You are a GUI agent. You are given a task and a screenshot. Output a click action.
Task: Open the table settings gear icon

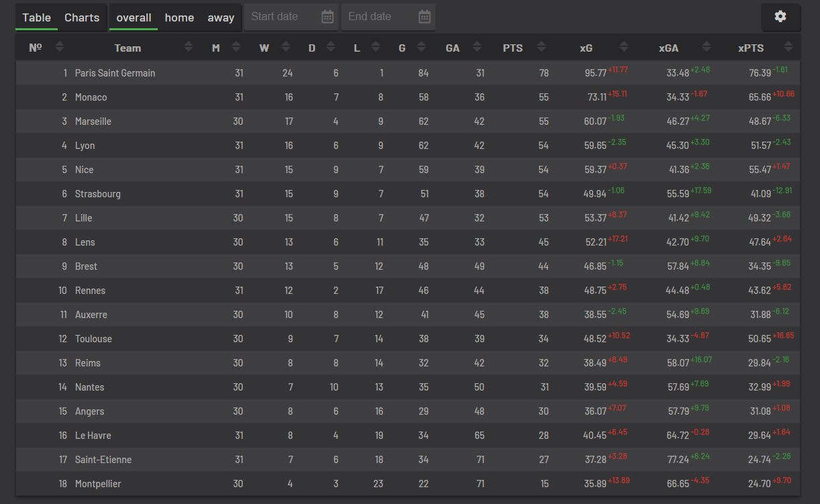coord(780,17)
